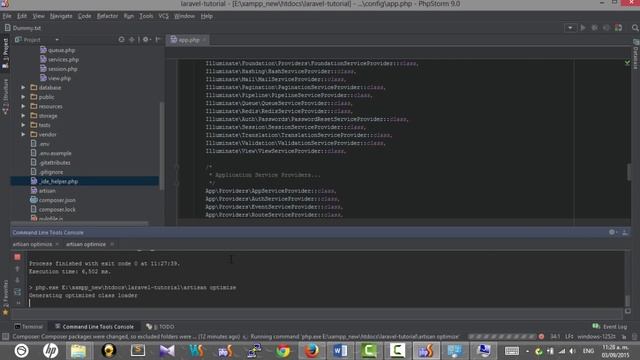Click the scroll-to-source target icon in Project panel
The image size is (640, 360).
(121, 40)
